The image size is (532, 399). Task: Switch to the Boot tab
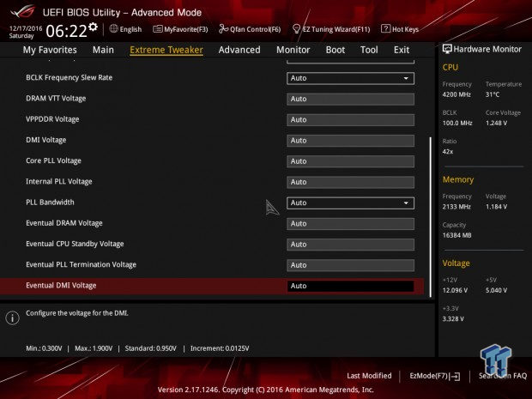(336, 50)
